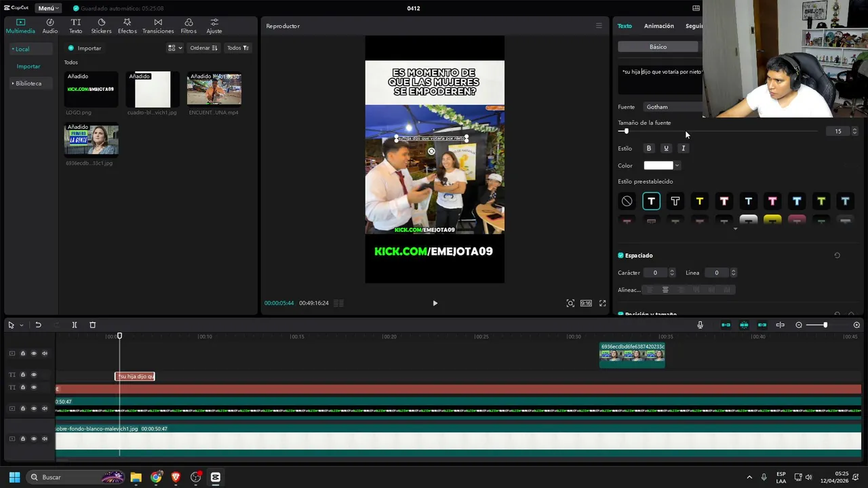Open the Audio panel
Image resolution: width=868 pixels, height=488 pixels.
[50, 26]
